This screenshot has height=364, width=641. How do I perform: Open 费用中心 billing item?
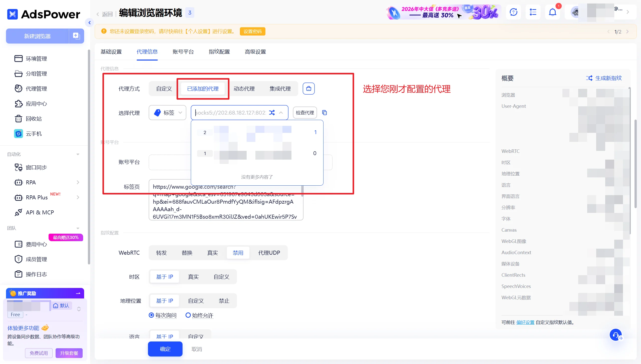pyautogui.click(x=31, y=244)
